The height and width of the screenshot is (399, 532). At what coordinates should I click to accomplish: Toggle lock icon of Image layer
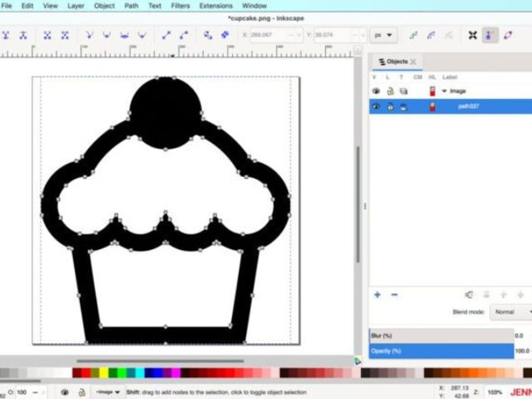tap(390, 91)
